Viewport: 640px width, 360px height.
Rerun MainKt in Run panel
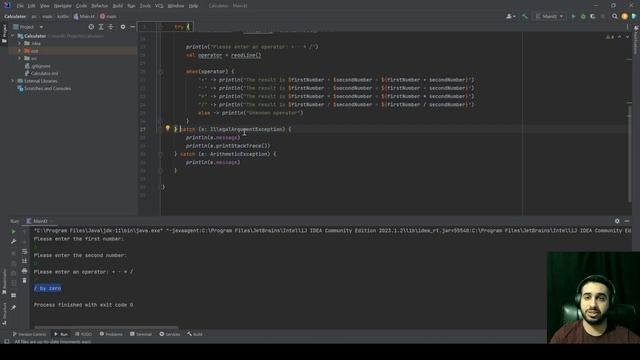(13, 232)
